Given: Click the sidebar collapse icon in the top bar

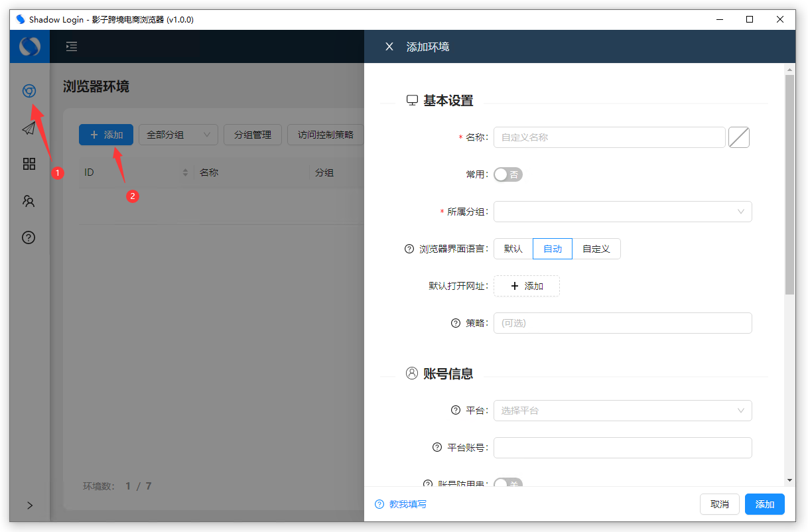Looking at the screenshot, I should pyautogui.click(x=71, y=46).
